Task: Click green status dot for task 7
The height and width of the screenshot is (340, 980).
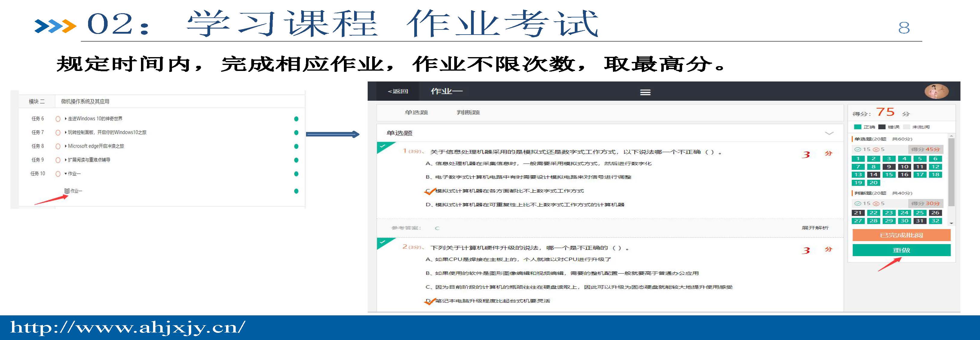Action: tap(296, 133)
